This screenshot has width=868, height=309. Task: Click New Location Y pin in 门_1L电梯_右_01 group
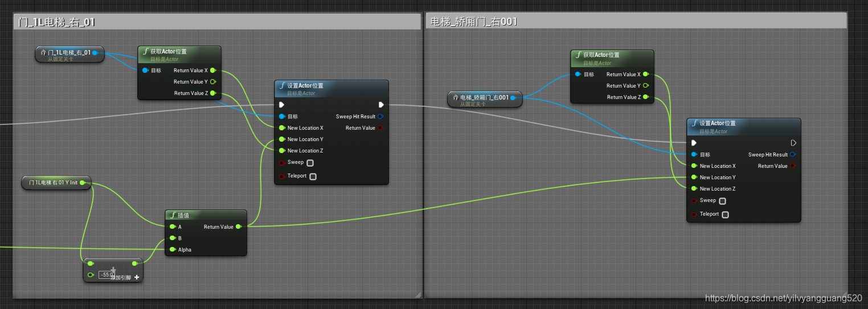coord(282,139)
